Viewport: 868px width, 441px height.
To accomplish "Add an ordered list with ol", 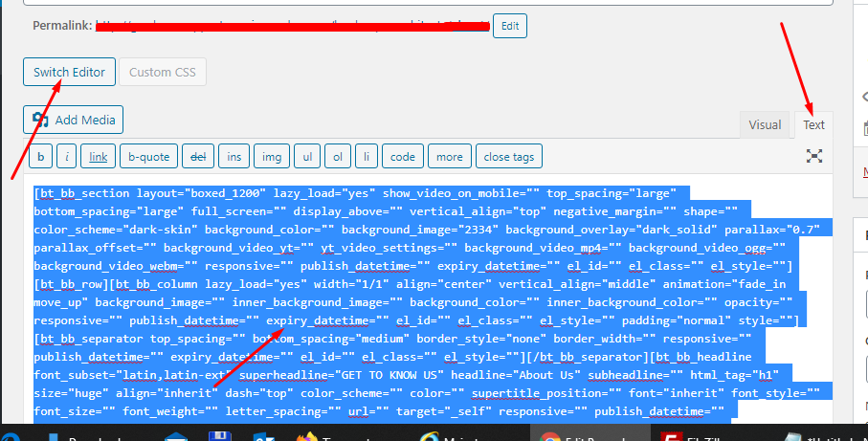I will click(337, 156).
